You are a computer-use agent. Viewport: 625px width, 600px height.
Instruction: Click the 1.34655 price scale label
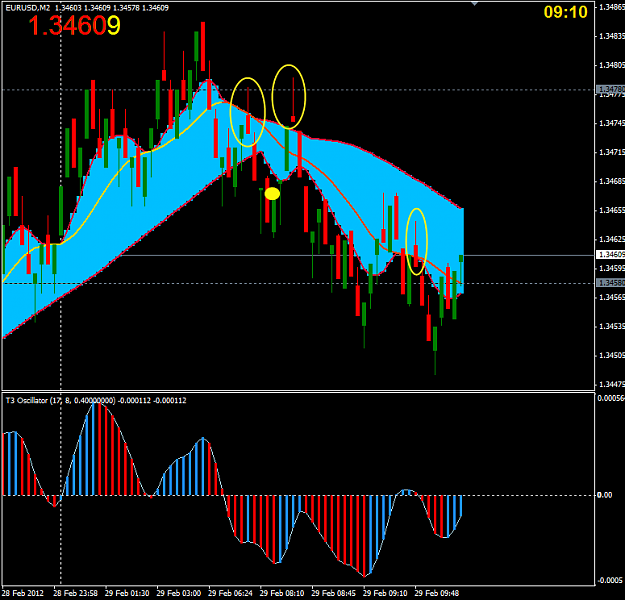(x=612, y=210)
